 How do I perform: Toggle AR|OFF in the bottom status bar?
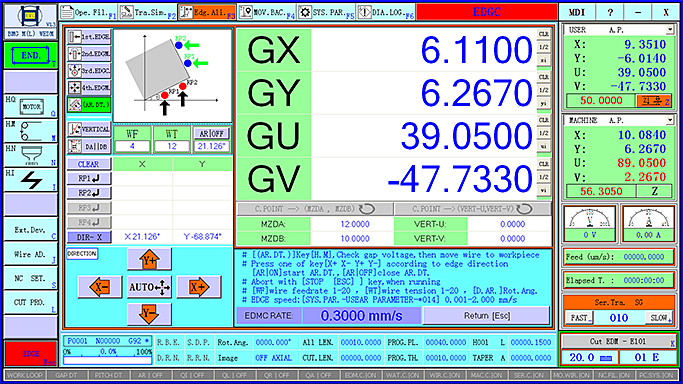(149, 375)
